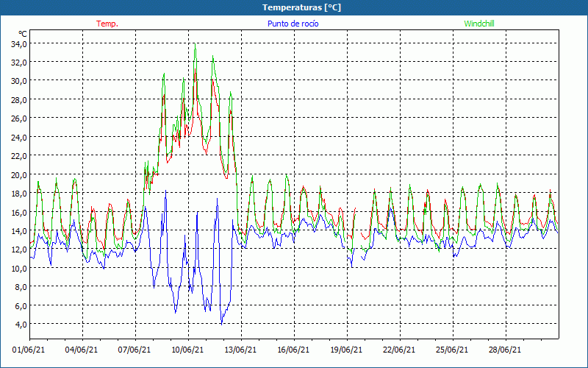
Task: Click the 20,0 y-axis value
Action: point(19,174)
